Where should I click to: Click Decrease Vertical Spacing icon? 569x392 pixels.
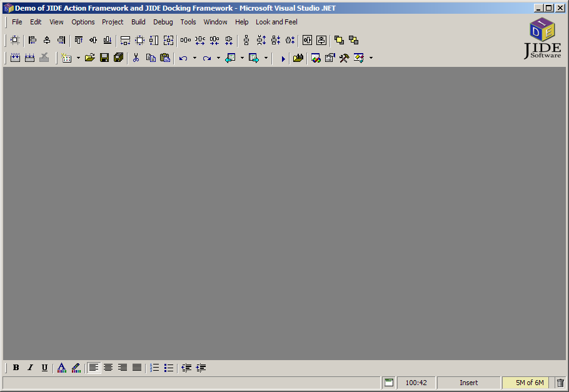point(275,40)
